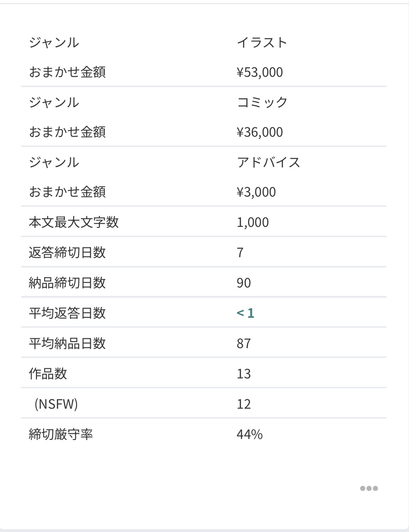Click the イラスト genre value

click(x=262, y=43)
